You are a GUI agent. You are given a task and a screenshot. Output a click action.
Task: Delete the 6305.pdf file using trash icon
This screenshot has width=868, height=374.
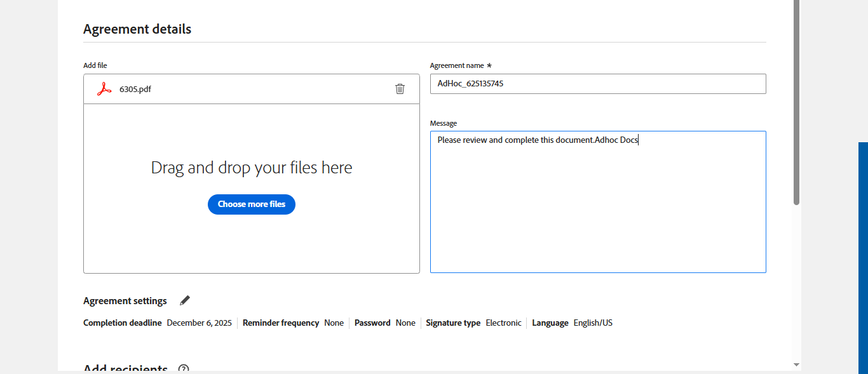400,89
